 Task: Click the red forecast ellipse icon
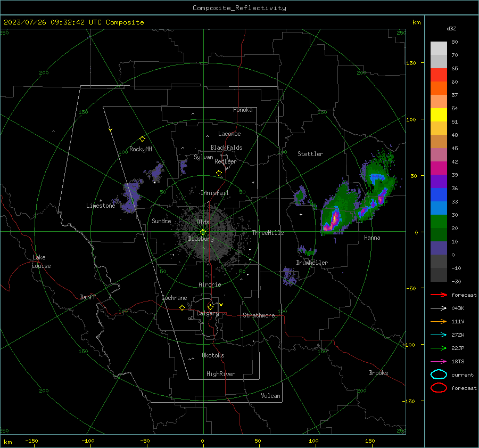pos(439,388)
